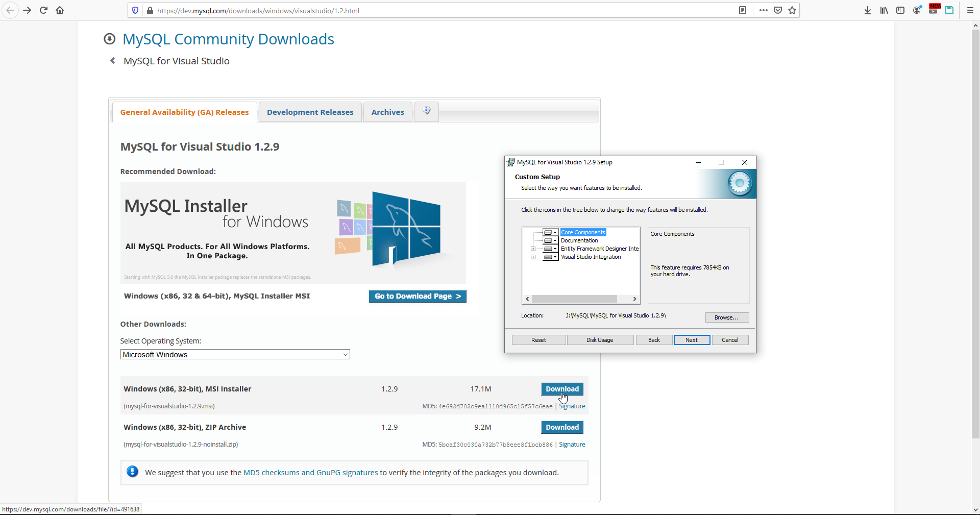
Task: Click feature tree horizontal scrollbar right arrow
Action: [x=635, y=299]
